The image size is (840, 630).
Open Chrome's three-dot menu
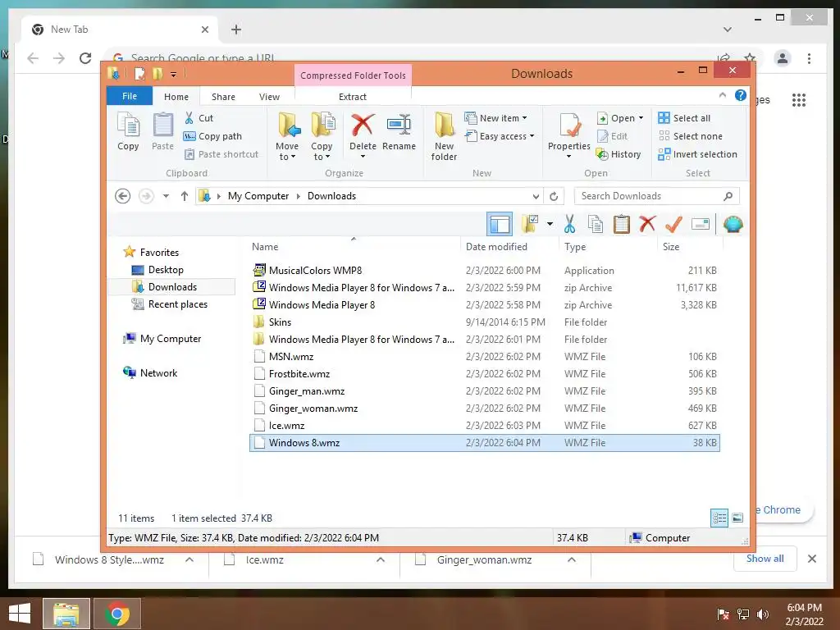pyautogui.click(x=809, y=58)
